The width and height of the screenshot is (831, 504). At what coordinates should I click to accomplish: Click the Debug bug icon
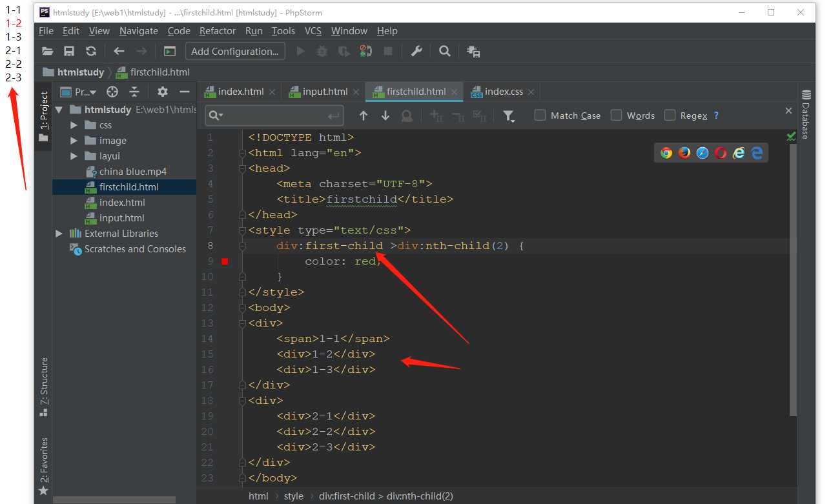click(322, 51)
